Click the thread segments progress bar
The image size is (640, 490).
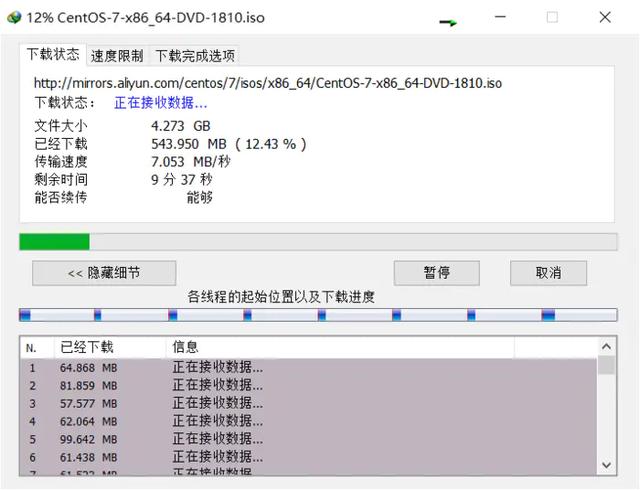point(318,315)
